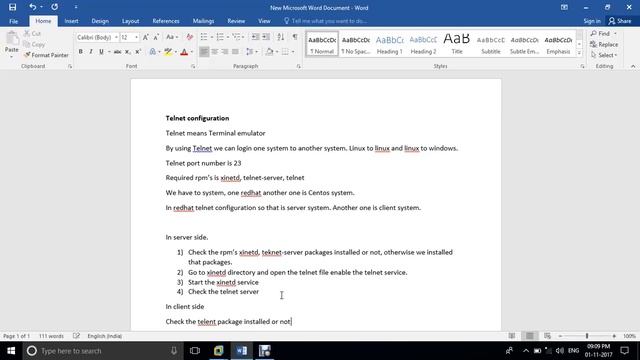Switch to the Insert tab

click(x=71, y=21)
